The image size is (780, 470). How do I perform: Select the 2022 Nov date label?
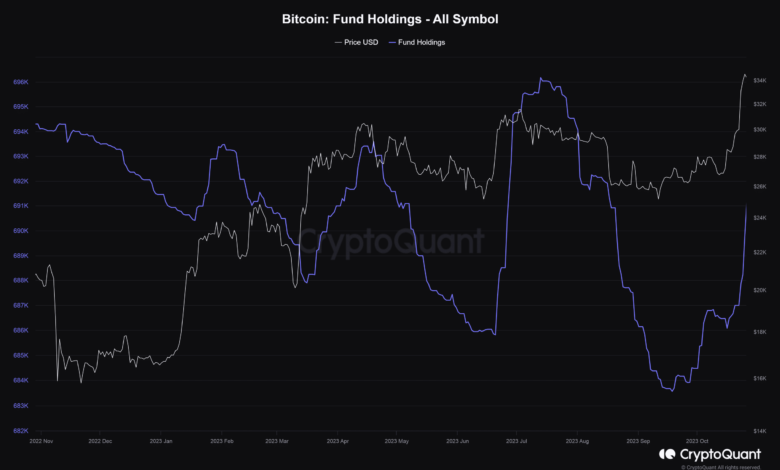coord(43,439)
